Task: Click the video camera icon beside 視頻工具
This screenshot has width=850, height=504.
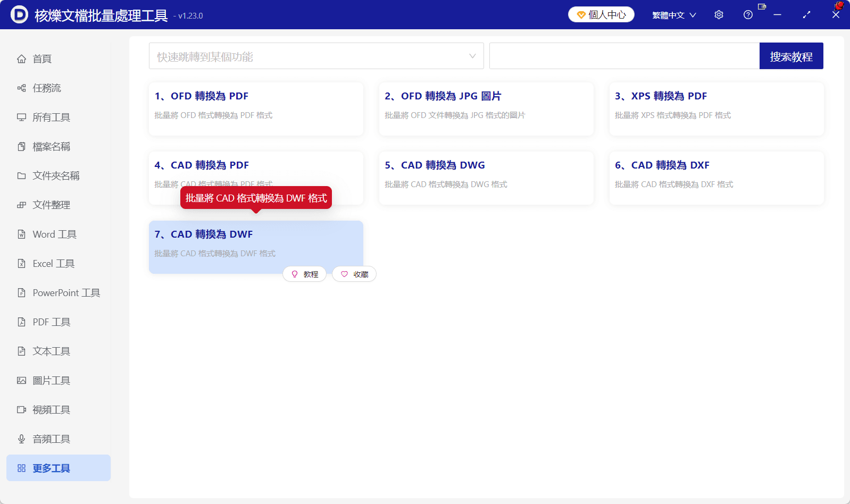Action: coord(21,409)
